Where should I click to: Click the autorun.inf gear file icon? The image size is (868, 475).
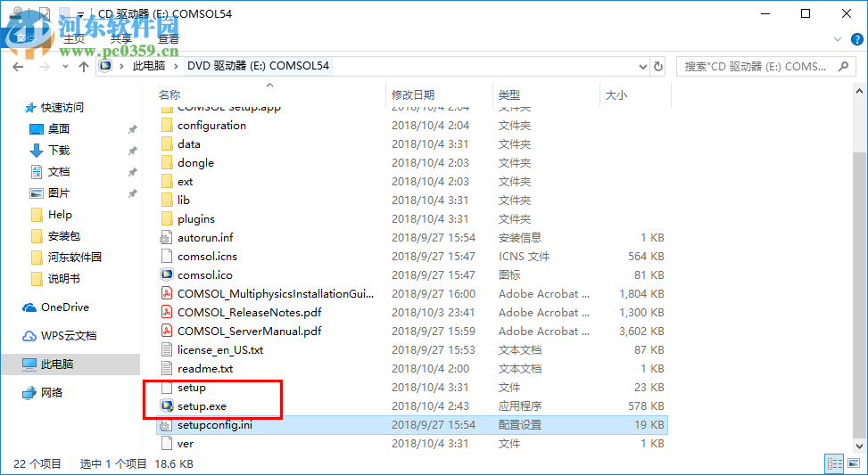click(167, 237)
